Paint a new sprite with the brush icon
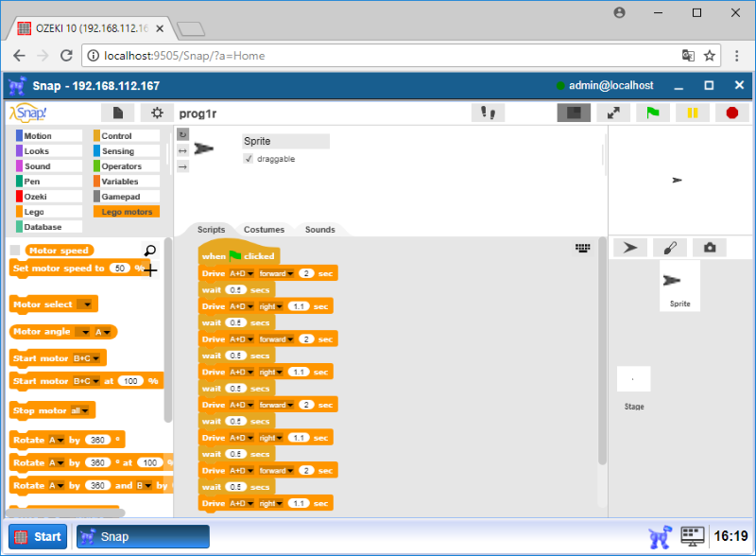 click(x=670, y=248)
